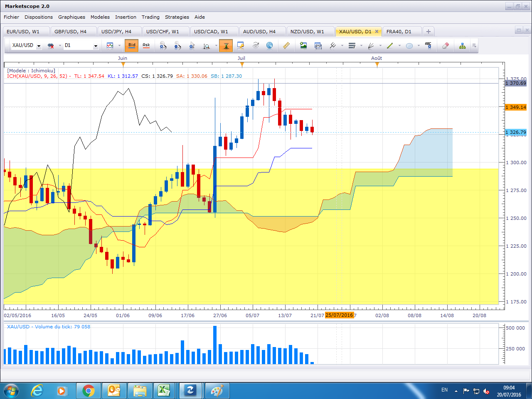Click the 25/07/2016 orange date marker
532x399 pixels.
[339, 315]
